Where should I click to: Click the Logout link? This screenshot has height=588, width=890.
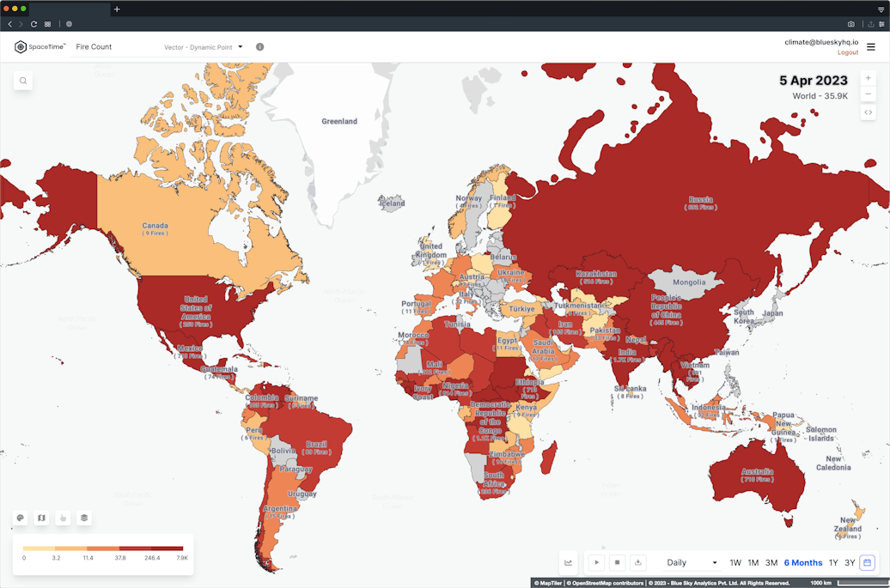pos(848,52)
